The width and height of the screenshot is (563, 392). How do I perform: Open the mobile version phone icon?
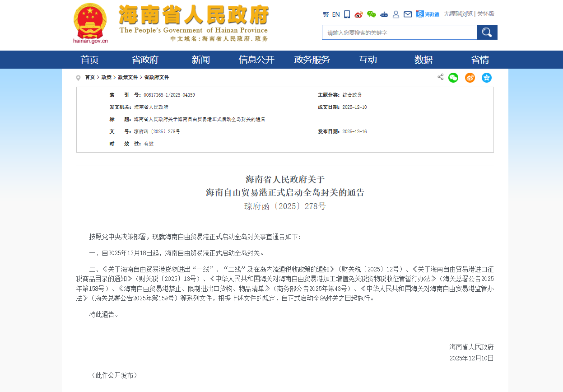tap(347, 14)
